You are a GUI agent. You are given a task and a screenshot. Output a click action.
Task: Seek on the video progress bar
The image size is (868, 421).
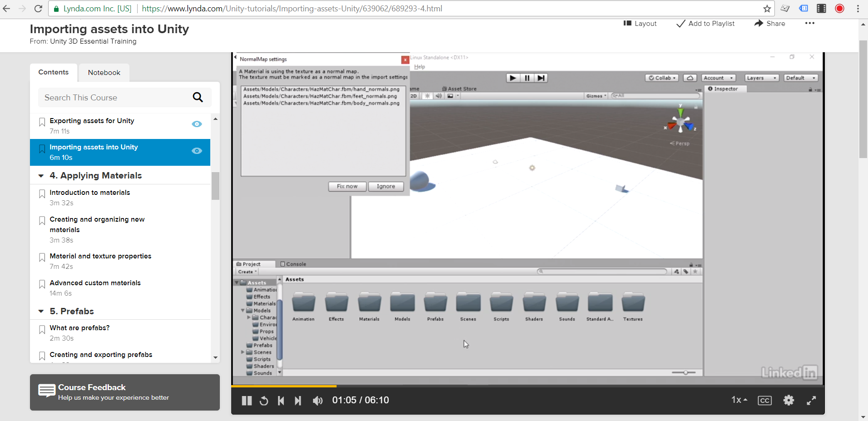tap(528, 386)
